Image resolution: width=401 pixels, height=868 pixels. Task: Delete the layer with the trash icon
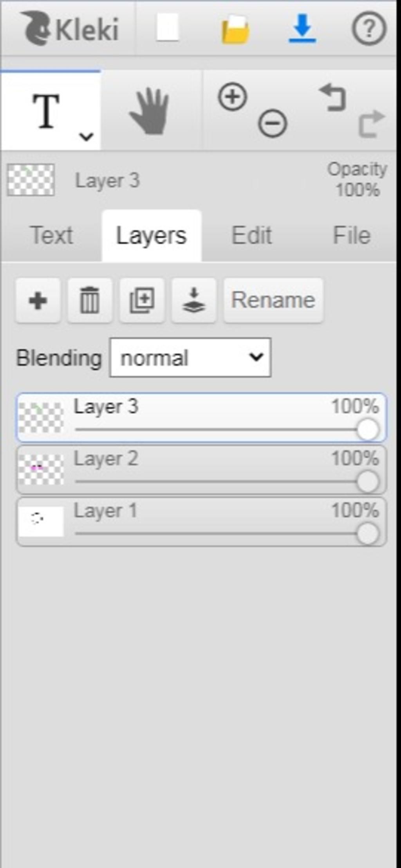pos(90,301)
